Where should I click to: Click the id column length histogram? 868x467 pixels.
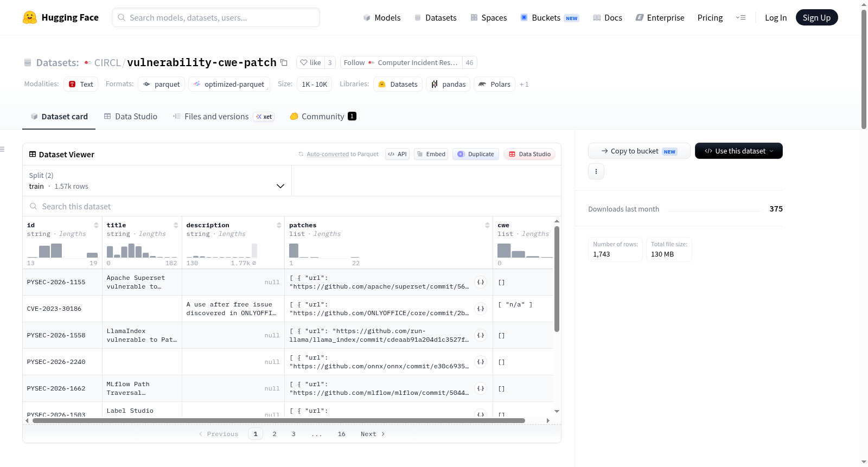62,251
